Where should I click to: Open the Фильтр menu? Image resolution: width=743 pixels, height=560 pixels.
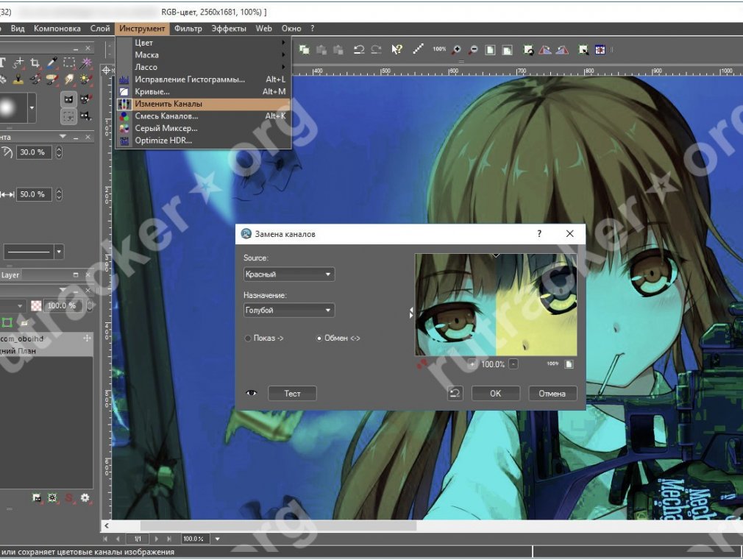pos(188,29)
